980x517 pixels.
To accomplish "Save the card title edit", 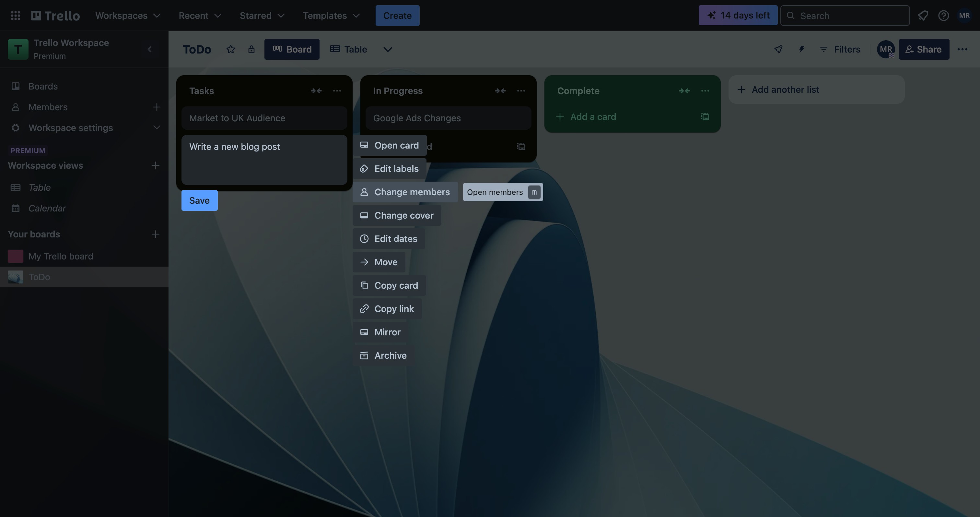I will pyautogui.click(x=199, y=200).
